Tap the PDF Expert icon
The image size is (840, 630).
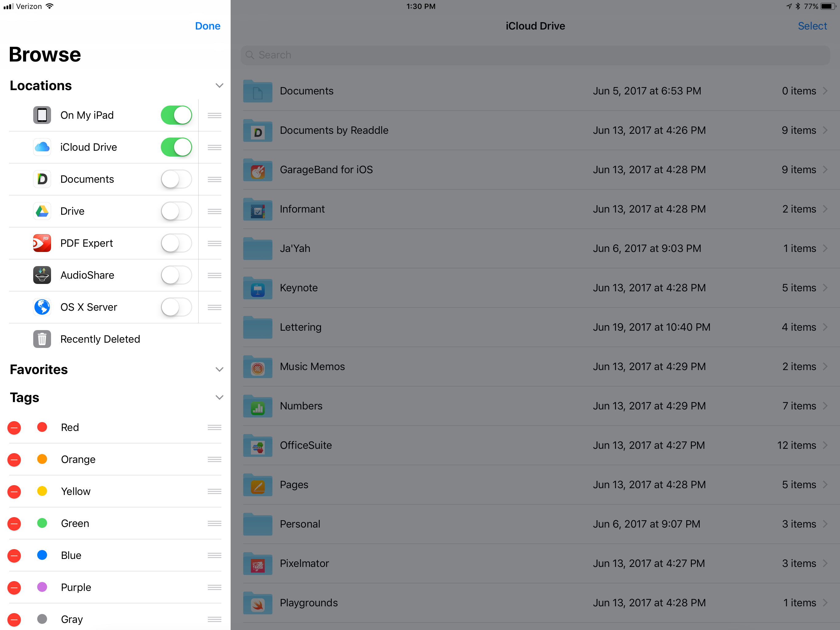[42, 243]
